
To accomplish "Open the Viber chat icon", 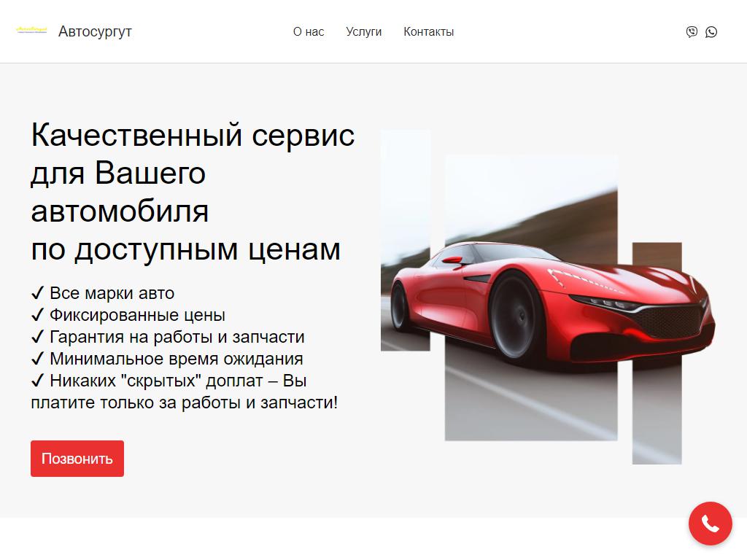I will tap(692, 32).
